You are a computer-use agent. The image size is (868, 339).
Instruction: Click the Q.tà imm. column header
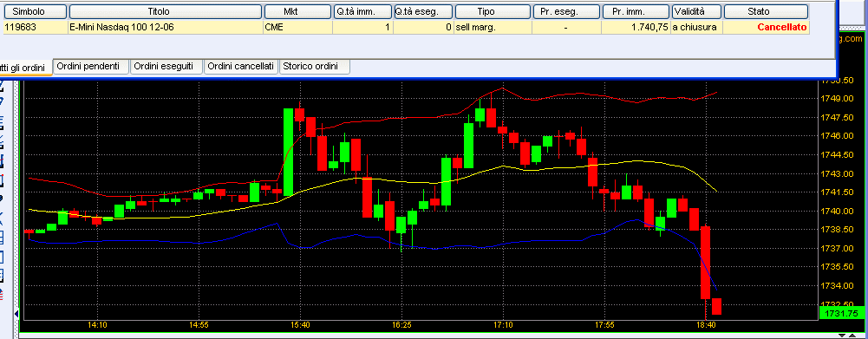click(362, 11)
